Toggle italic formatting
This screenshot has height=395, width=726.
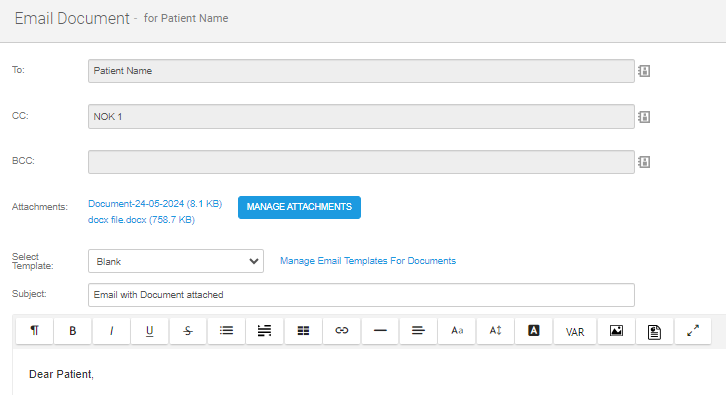111,331
